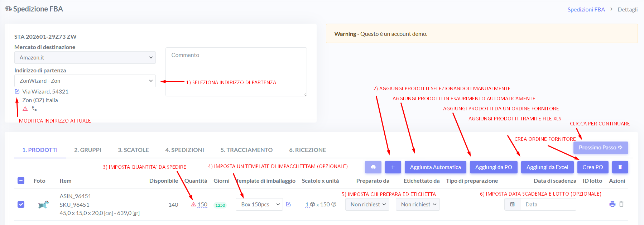This screenshot has width=644, height=225.
Task: Open the Box 150pcs template dropdown
Action: click(x=259, y=205)
